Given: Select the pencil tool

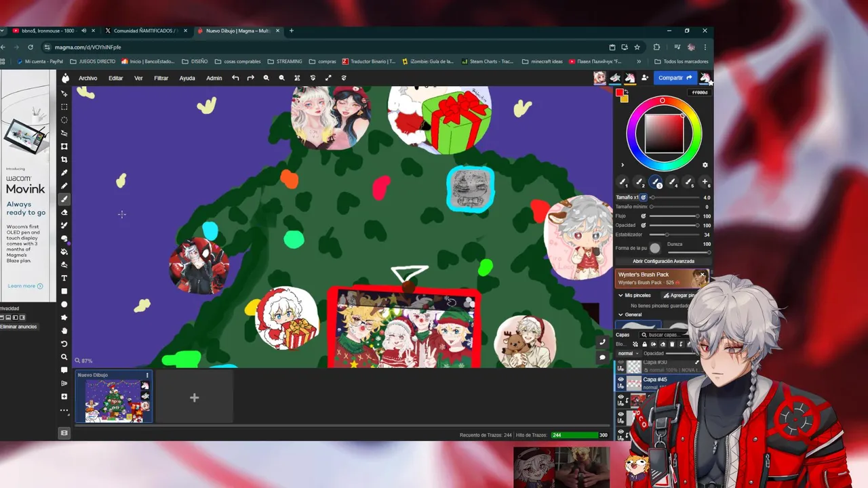Looking at the screenshot, I should (x=64, y=186).
